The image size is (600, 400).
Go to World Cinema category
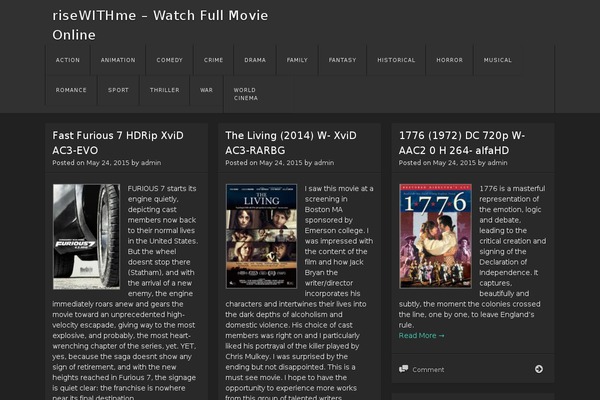(x=246, y=94)
